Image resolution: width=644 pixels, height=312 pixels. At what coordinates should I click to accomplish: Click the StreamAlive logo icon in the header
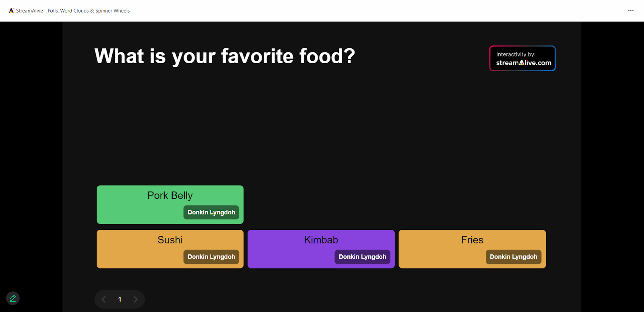(x=11, y=11)
